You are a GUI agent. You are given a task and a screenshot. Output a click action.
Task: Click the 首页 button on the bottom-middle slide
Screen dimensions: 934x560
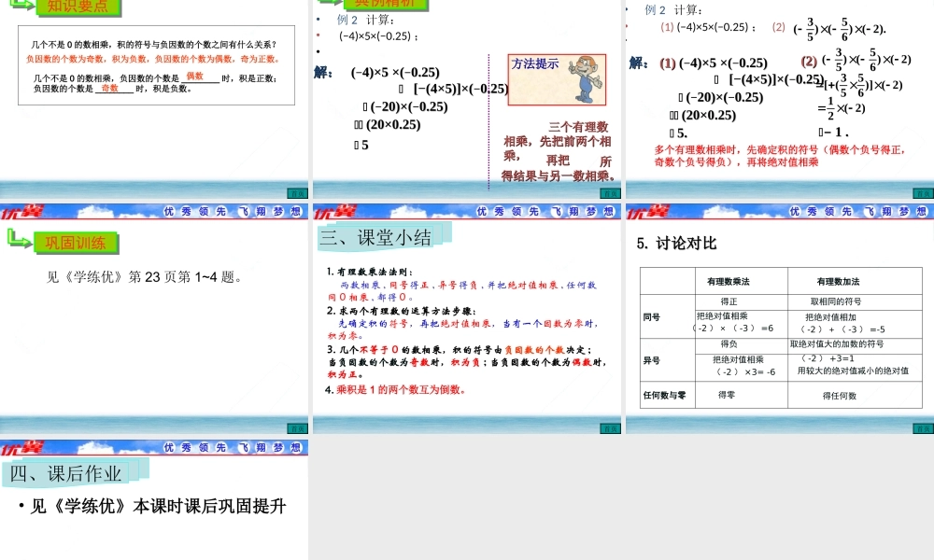pyautogui.click(x=609, y=427)
